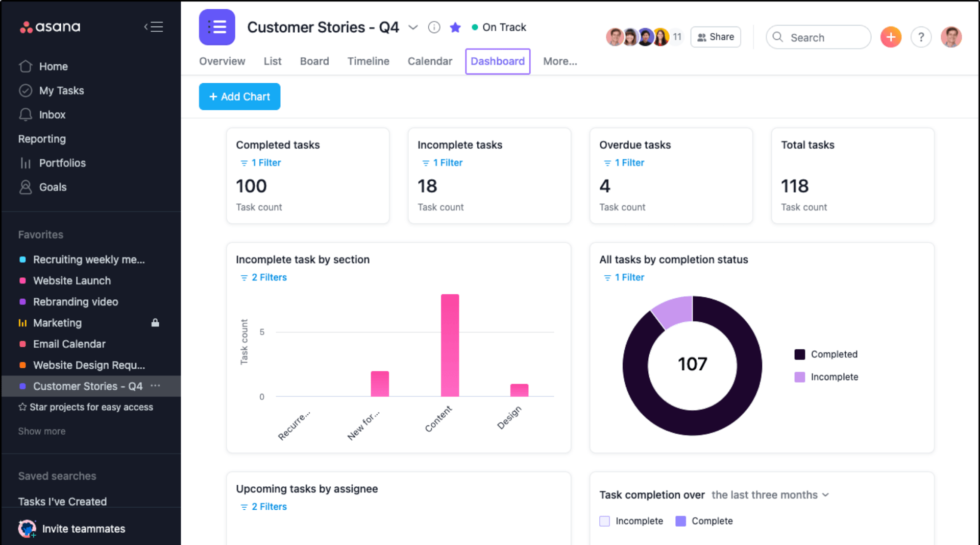
Task: Open the help question mark icon
Action: (x=921, y=37)
